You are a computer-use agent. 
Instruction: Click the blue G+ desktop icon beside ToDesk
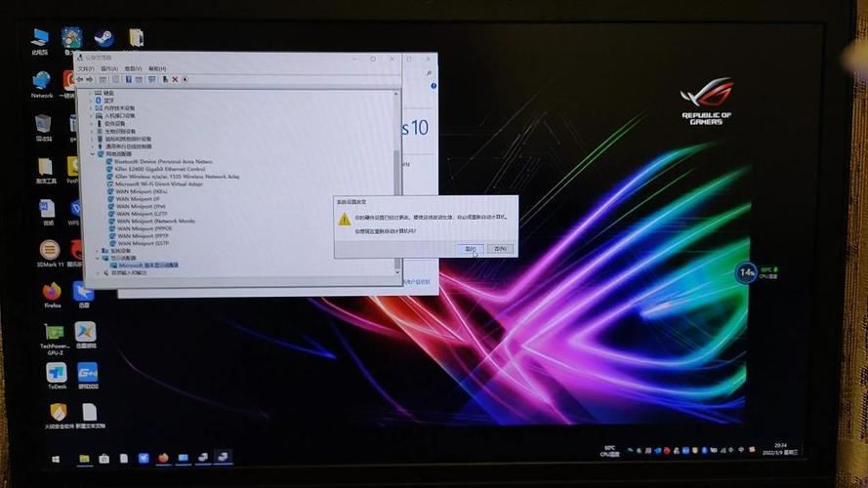point(88,376)
